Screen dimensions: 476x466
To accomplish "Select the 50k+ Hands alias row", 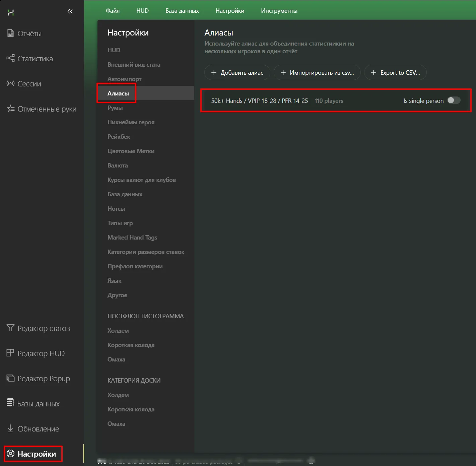I will click(x=260, y=101).
